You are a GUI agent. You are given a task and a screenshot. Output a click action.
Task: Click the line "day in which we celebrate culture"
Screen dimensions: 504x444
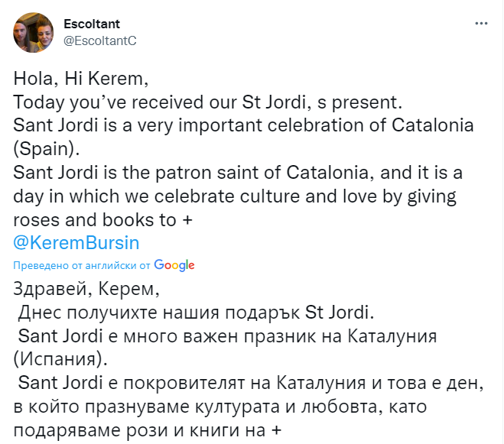coord(234,196)
